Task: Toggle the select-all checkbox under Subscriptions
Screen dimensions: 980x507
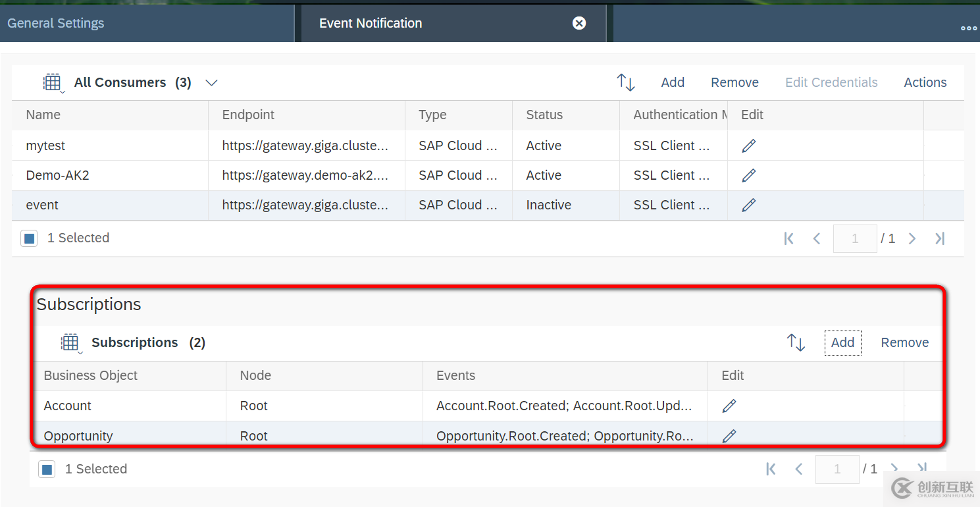Action: pos(47,469)
